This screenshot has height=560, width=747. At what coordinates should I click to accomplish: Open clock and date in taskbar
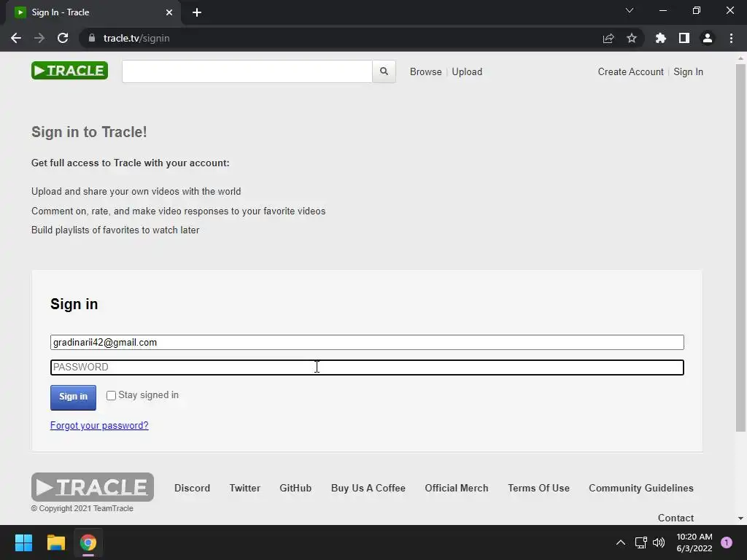694,542
